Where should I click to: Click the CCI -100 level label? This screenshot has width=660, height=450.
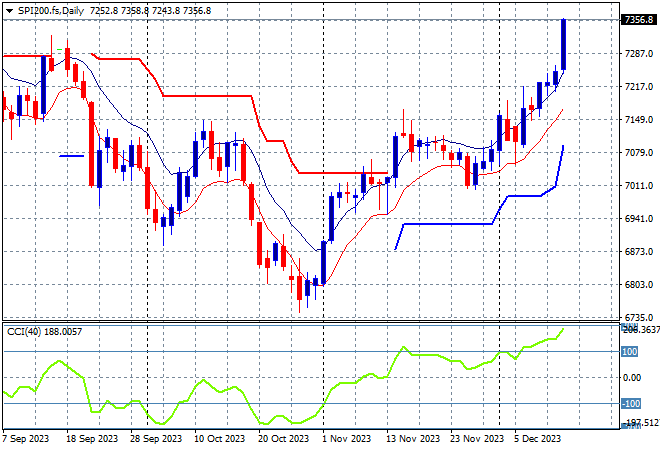pos(629,404)
